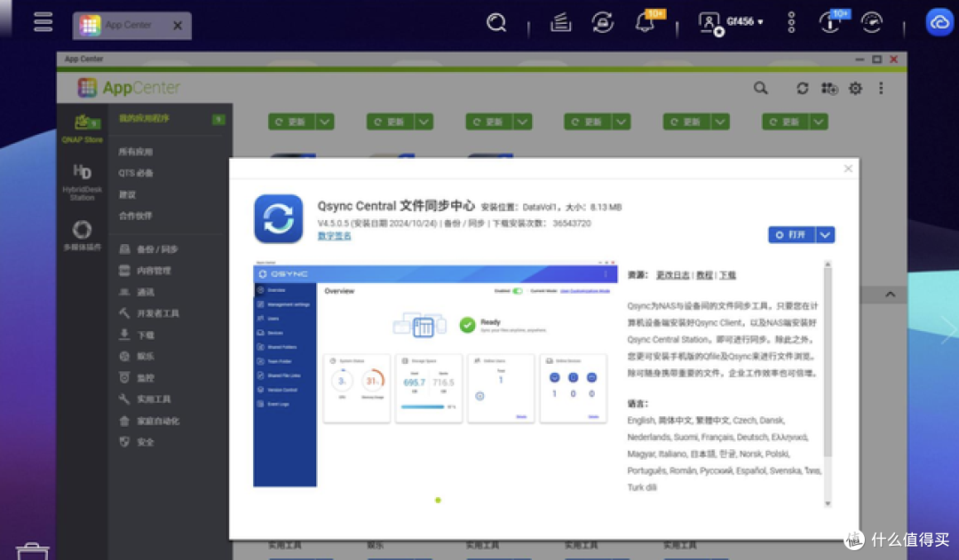The width and height of the screenshot is (959, 560).
Task: Click the scrollbar up arrow in dialog
Action: [x=828, y=264]
